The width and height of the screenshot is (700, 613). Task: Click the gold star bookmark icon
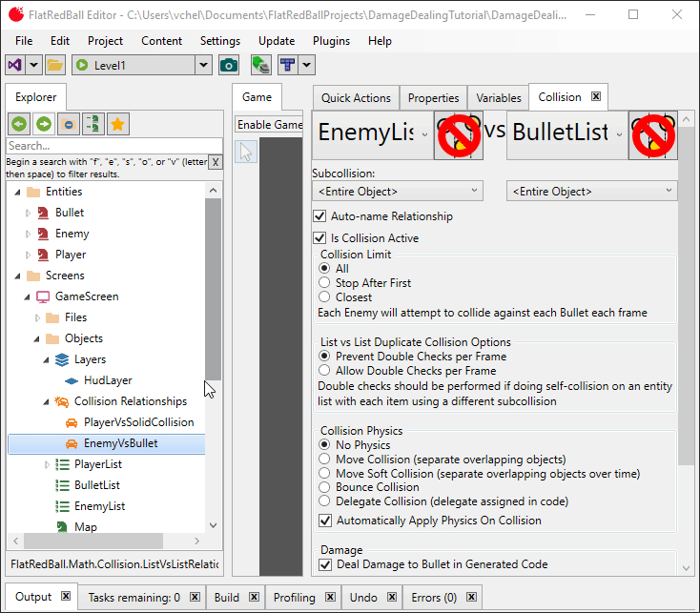click(118, 124)
